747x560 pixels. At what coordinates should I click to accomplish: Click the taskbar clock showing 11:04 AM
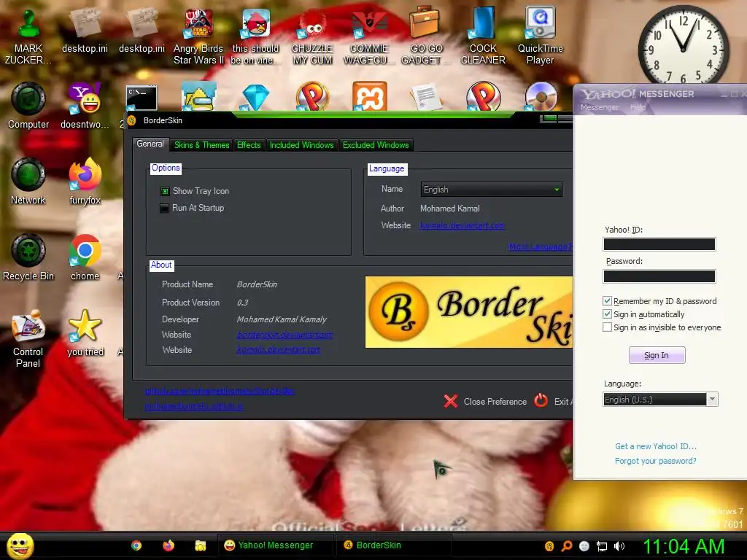pos(684,546)
